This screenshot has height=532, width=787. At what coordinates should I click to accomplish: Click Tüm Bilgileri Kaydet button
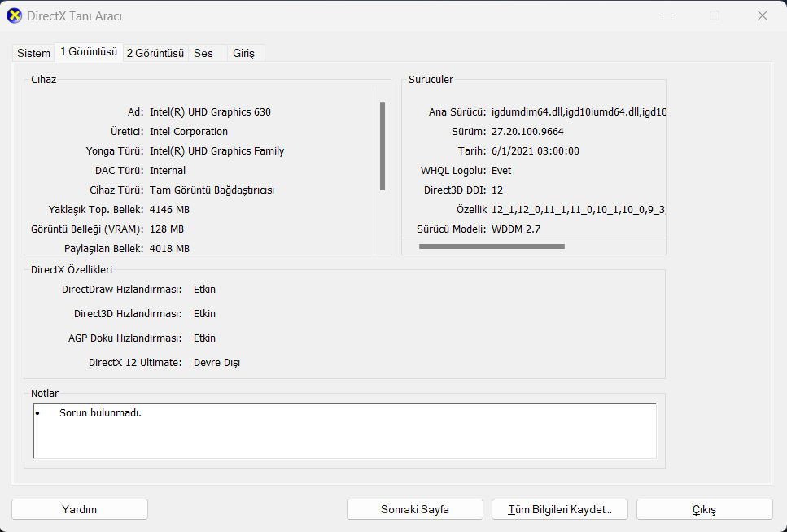[560, 509]
